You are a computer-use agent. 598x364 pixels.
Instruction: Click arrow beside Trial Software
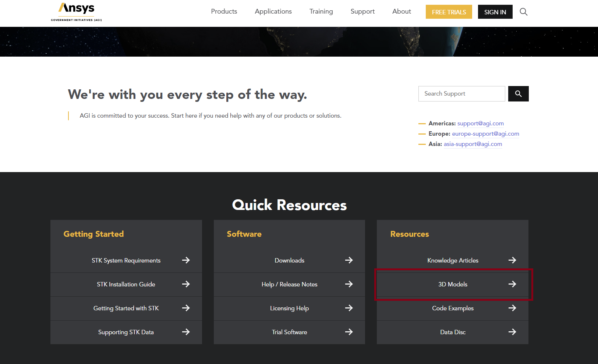tap(349, 332)
